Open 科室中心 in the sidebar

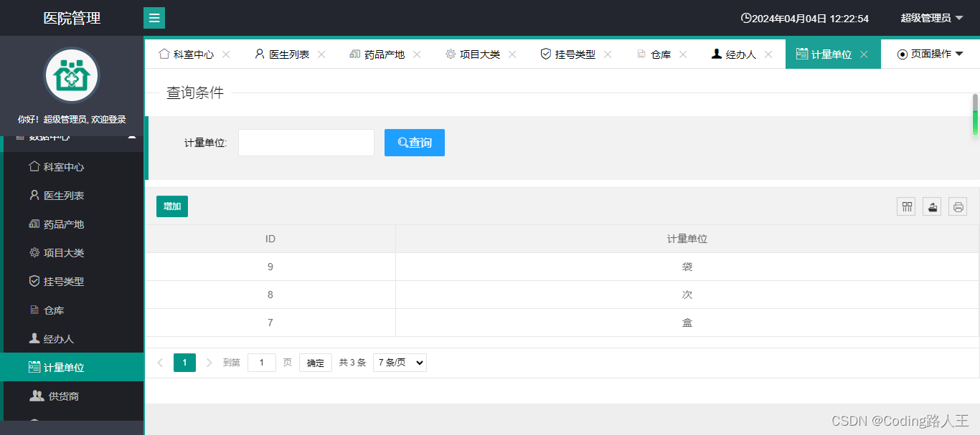[72, 167]
